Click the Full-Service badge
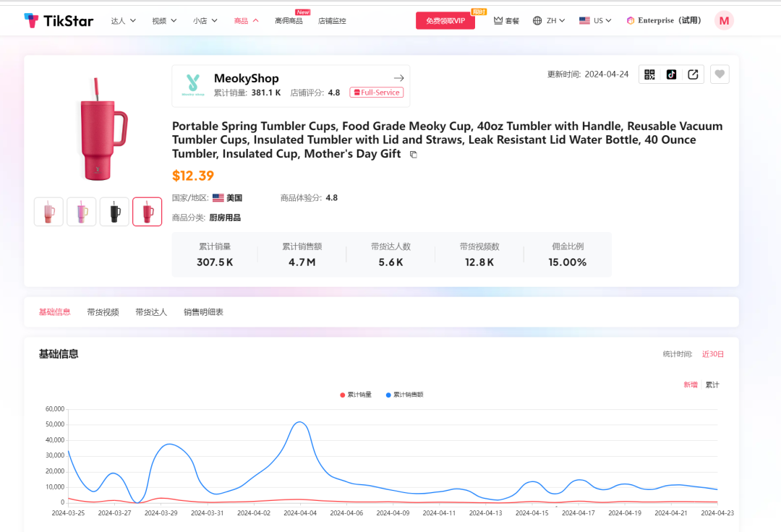Image resolution: width=781 pixels, height=532 pixels. (x=377, y=93)
